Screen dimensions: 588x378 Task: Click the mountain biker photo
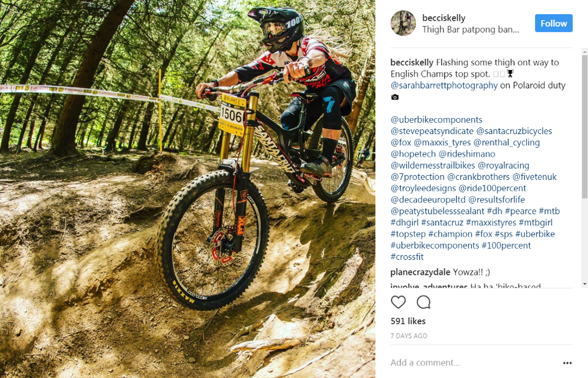[x=188, y=189]
